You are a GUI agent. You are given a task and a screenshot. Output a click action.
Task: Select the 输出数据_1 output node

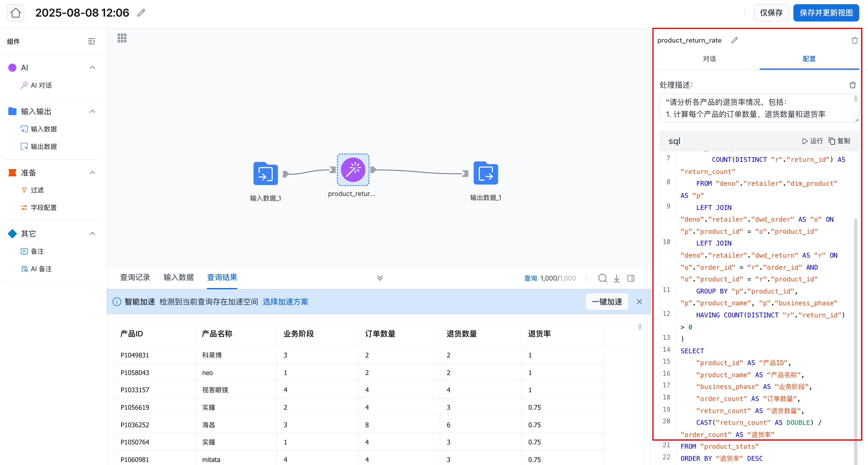click(x=485, y=173)
